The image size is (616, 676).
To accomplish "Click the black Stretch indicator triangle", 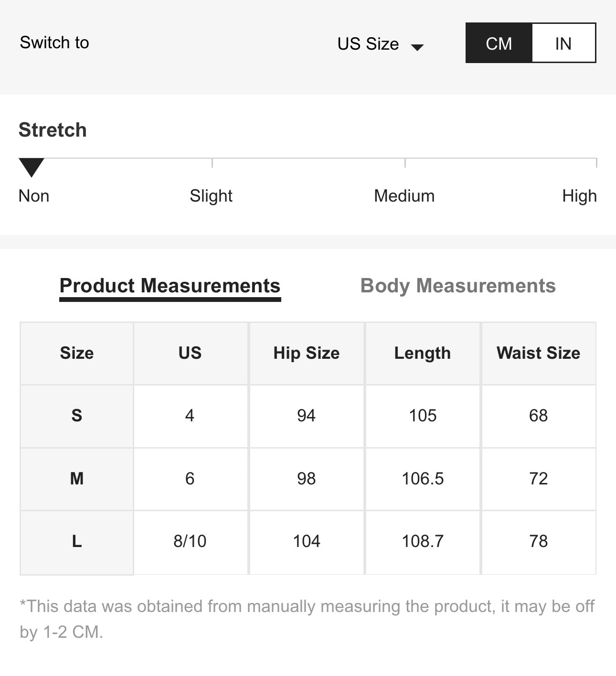I will pos(32,167).
